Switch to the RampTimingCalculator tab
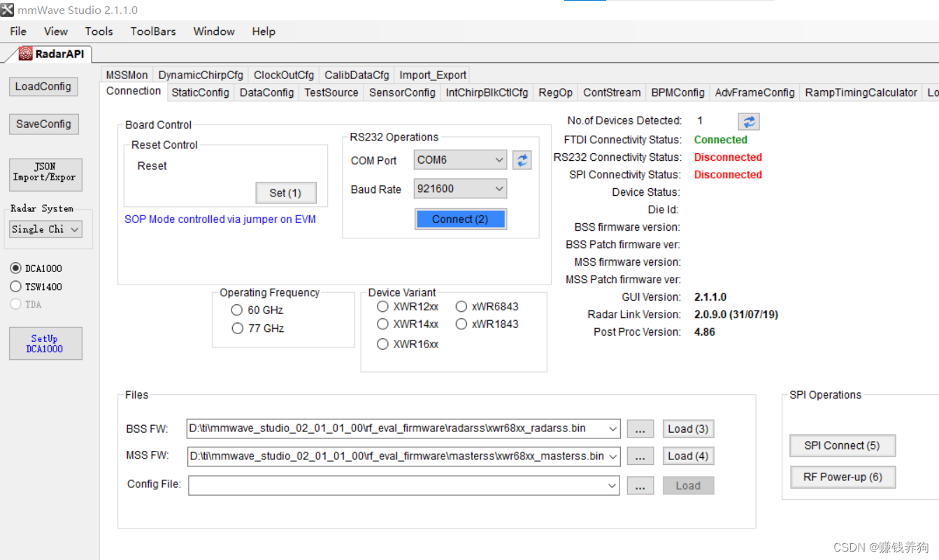Image resolution: width=939 pixels, height=560 pixels. [861, 92]
